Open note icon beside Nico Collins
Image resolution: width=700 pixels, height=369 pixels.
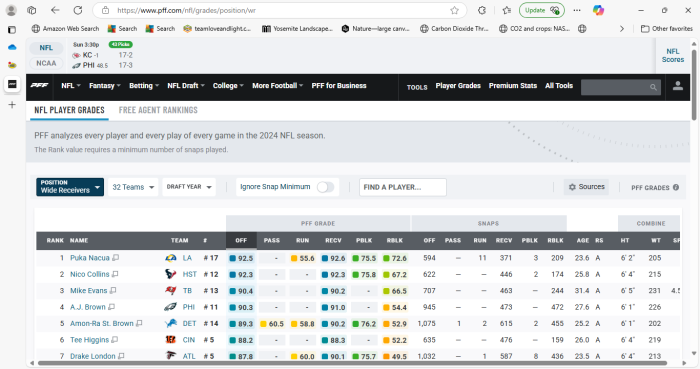pyautogui.click(x=115, y=274)
